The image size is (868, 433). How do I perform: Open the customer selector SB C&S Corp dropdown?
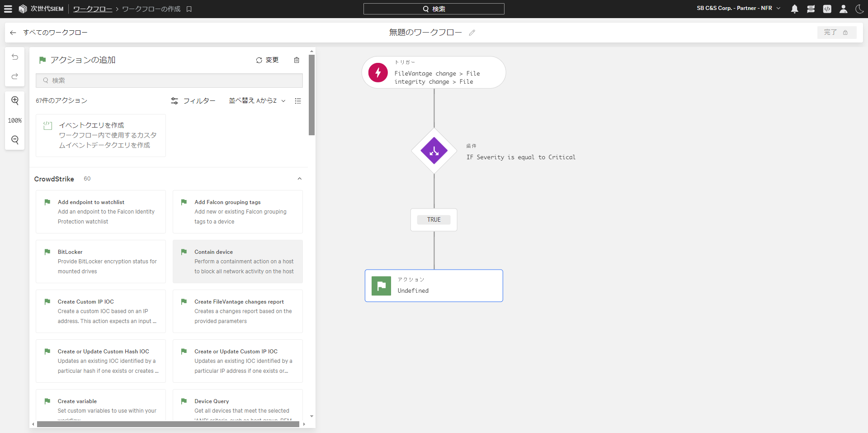point(739,8)
